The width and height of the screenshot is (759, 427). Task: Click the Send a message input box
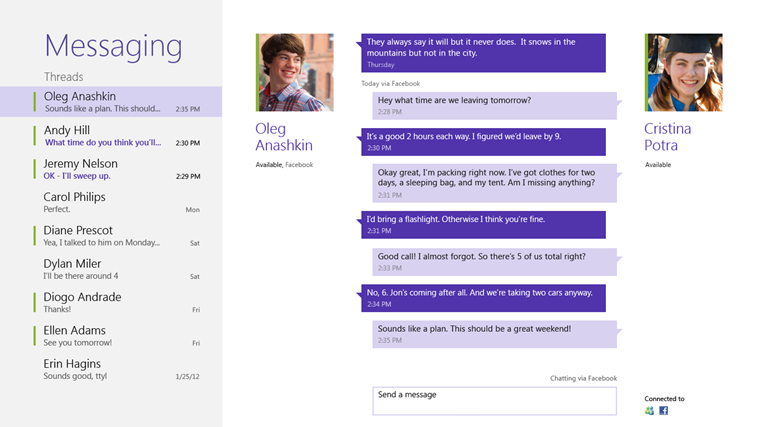494,401
